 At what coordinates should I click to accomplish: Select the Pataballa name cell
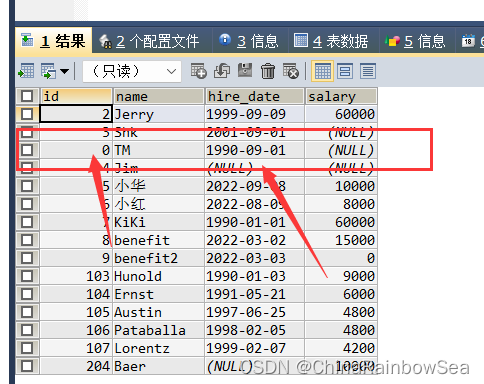pos(159,330)
